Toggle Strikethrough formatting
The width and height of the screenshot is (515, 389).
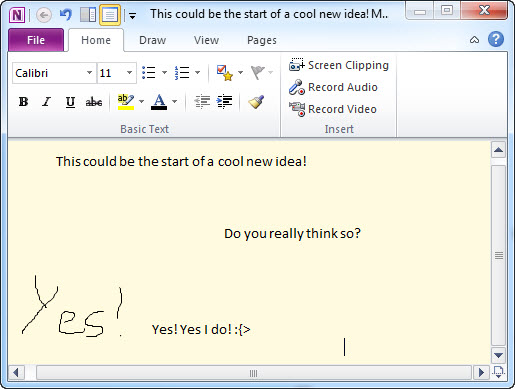tap(94, 102)
